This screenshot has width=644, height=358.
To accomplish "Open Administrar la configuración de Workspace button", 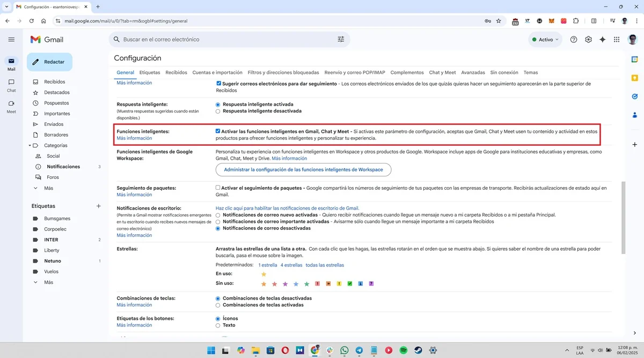I will [x=303, y=169].
